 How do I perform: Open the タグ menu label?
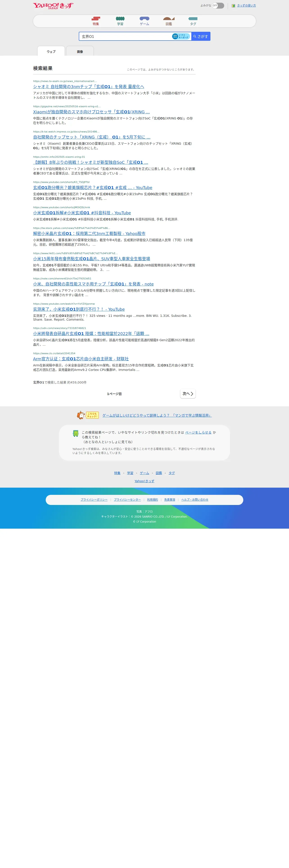click(193, 24)
